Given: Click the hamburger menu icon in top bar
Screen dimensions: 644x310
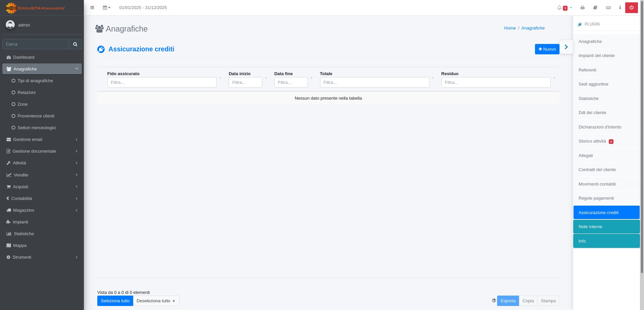Looking at the screenshot, I should point(92,8).
